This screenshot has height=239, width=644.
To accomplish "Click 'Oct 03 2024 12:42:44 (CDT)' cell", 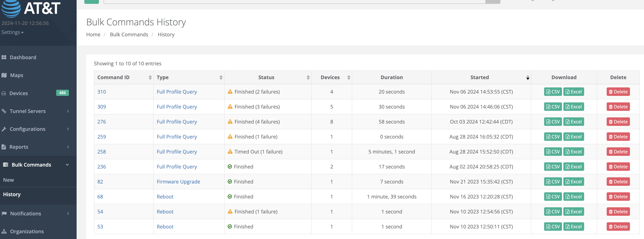I will point(481,122).
